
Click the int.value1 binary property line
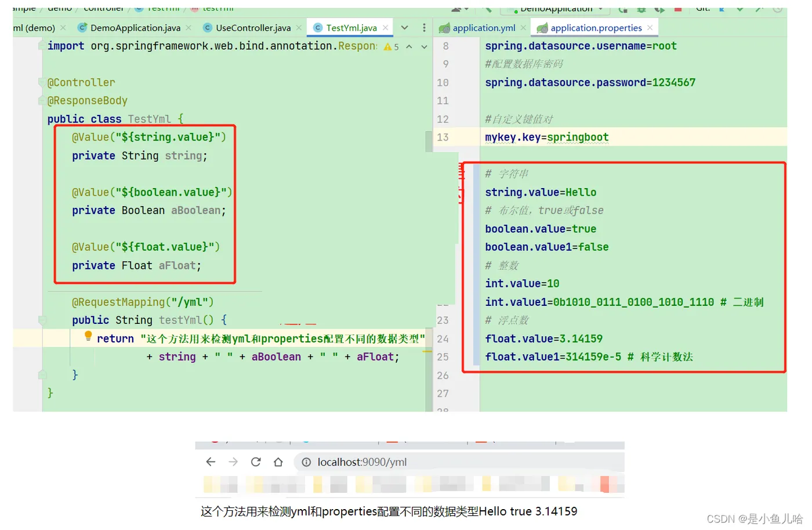pos(624,302)
